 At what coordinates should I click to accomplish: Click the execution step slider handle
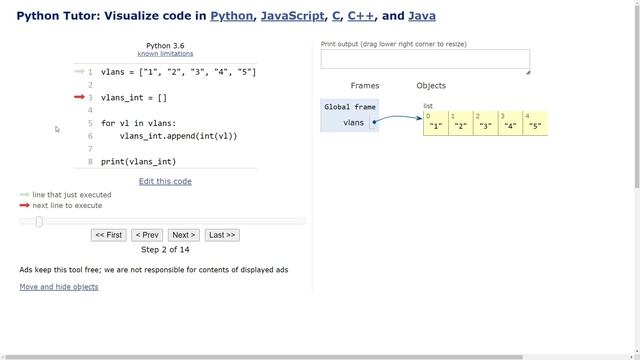(x=39, y=221)
